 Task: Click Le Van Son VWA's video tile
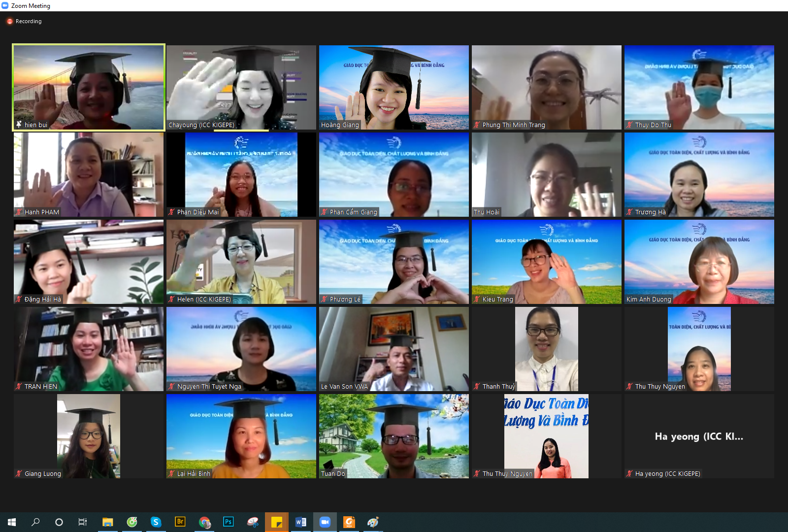tap(394, 349)
